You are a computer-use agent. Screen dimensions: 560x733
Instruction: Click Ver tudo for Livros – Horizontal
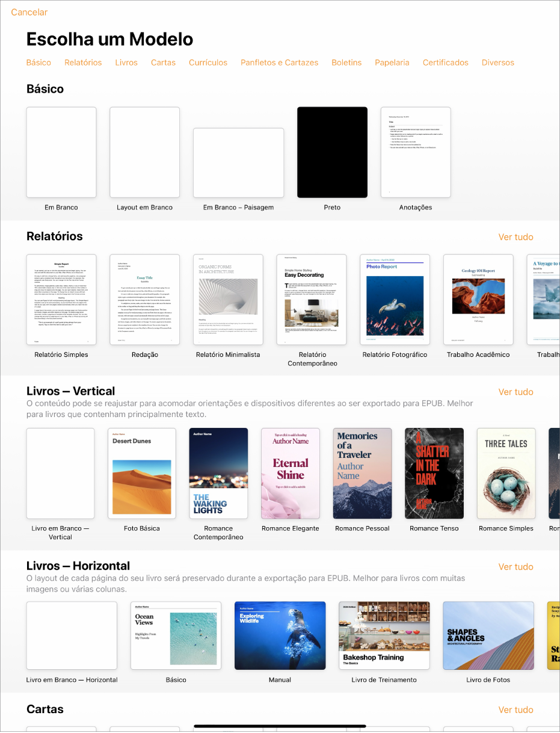pyautogui.click(x=516, y=567)
